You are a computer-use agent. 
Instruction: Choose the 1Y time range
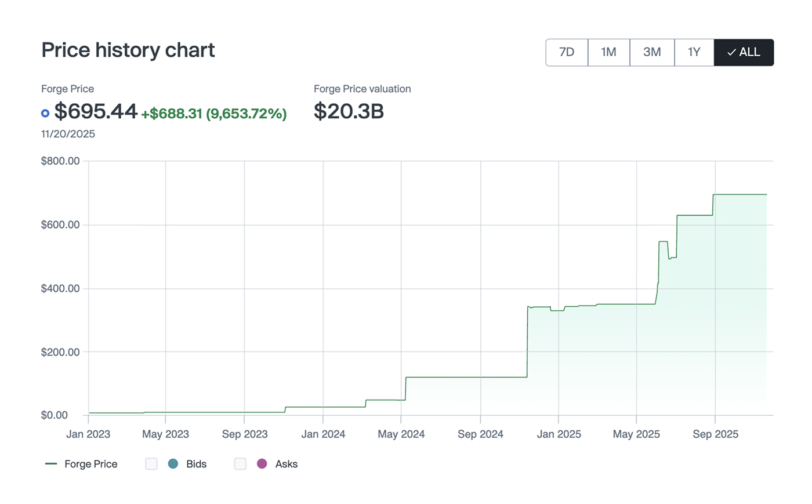coord(694,52)
